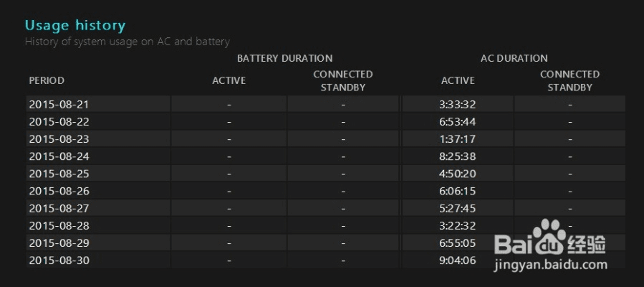Click AC active duration 9:04:06
Image resolution: width=644 pixels, height=287 pixels.
pos(458,260)
